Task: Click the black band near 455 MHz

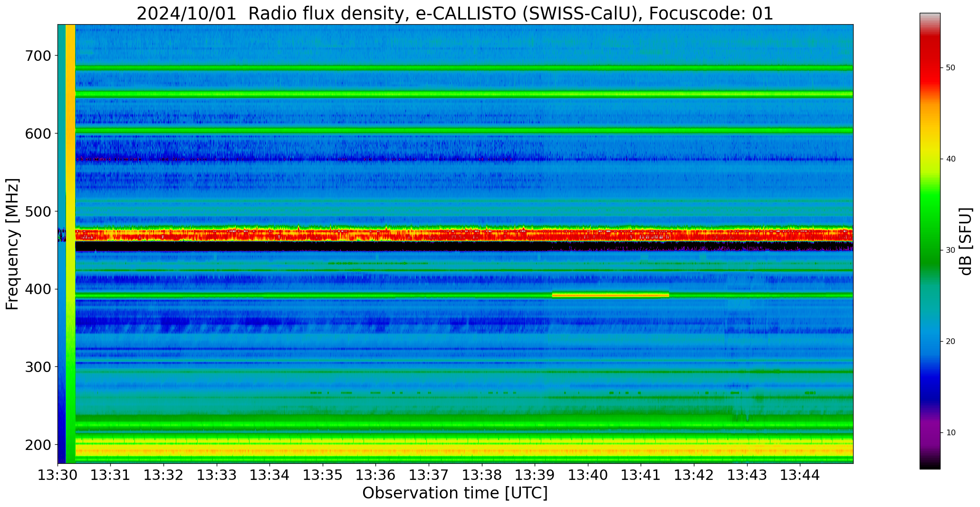Action: [x=464, y=246]
